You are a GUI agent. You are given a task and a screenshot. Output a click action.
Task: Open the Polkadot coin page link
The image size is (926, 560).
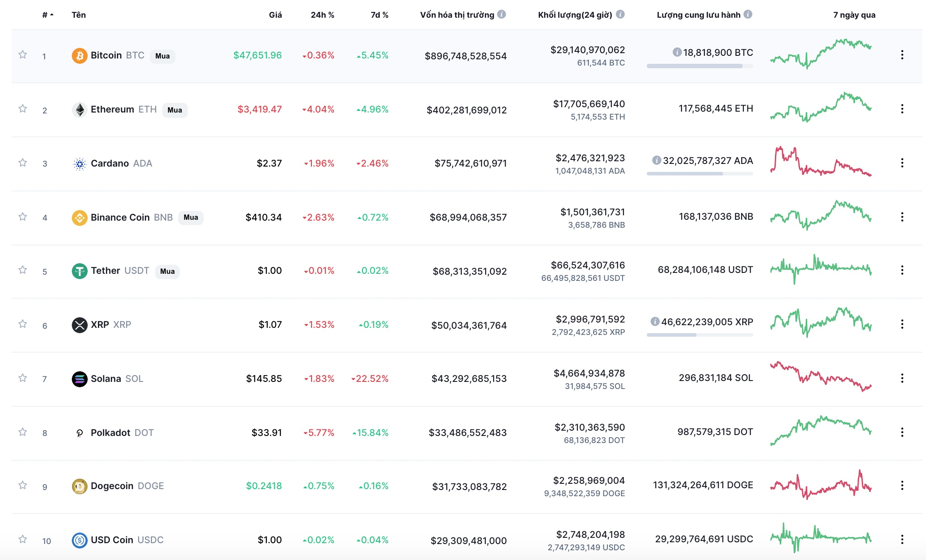coord(122,433)
